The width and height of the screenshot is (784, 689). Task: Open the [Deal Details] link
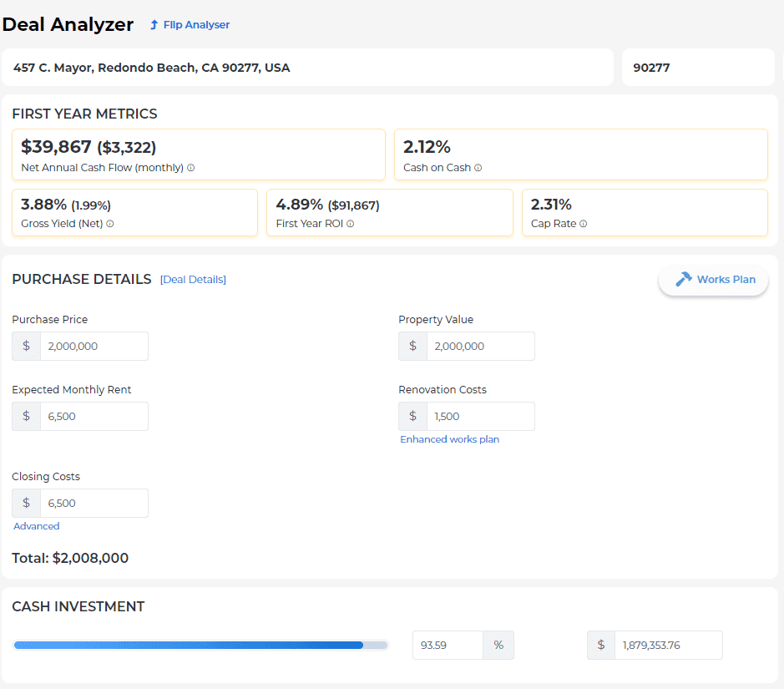click(x=193, y=280)
